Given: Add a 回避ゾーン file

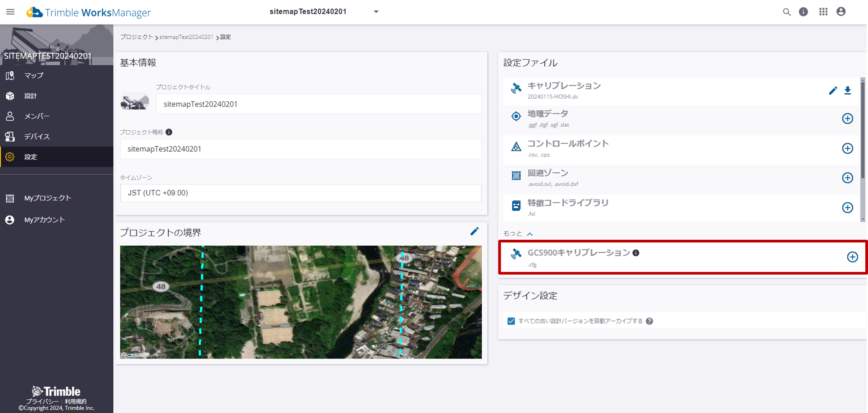Looking at the screenshot, I should 847,178.
